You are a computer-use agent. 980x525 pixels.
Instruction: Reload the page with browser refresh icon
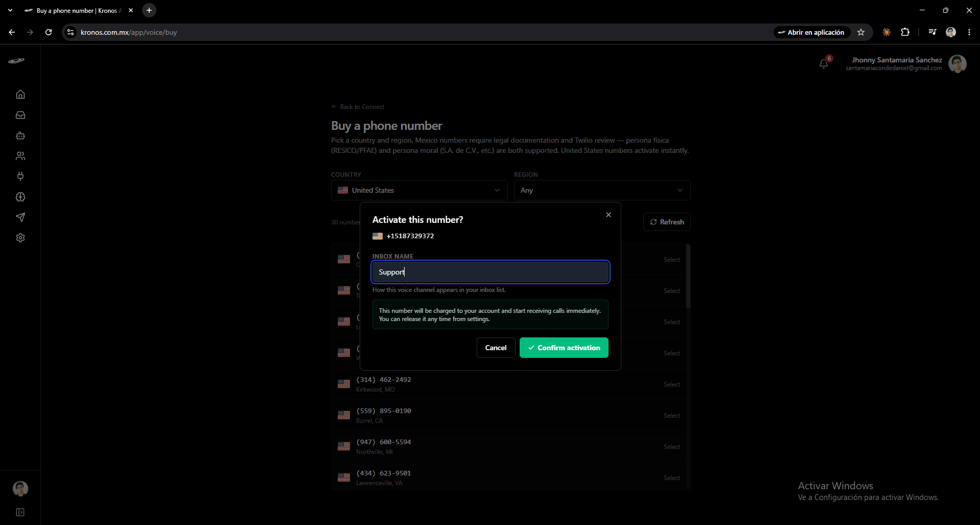tap(49, 32)
